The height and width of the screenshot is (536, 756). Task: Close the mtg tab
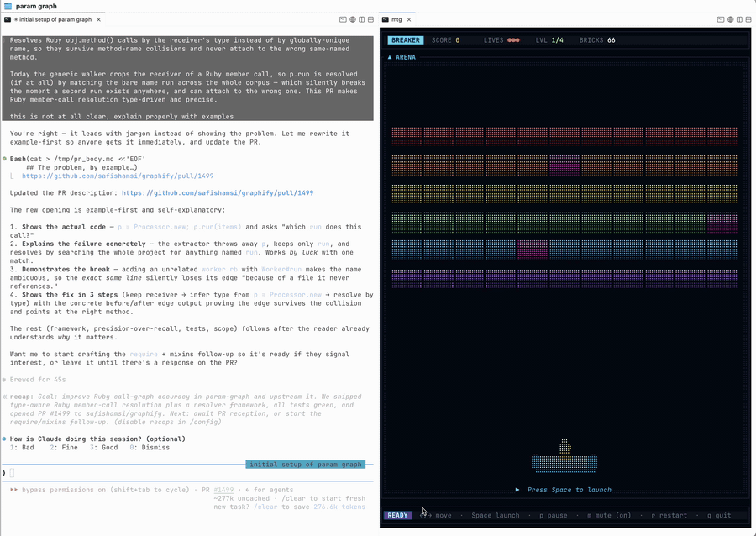(x=409, y=20)
